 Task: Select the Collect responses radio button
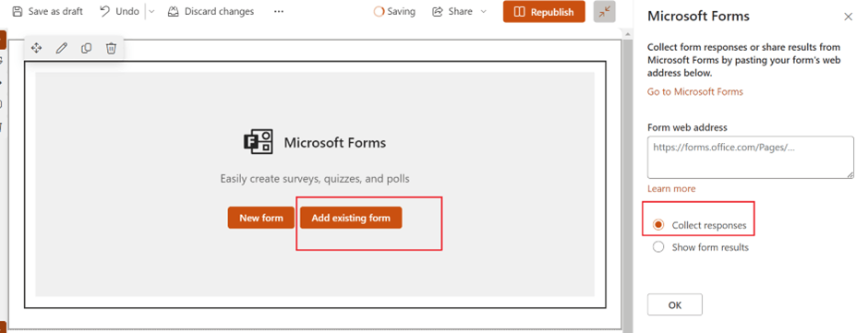(658, 225)
